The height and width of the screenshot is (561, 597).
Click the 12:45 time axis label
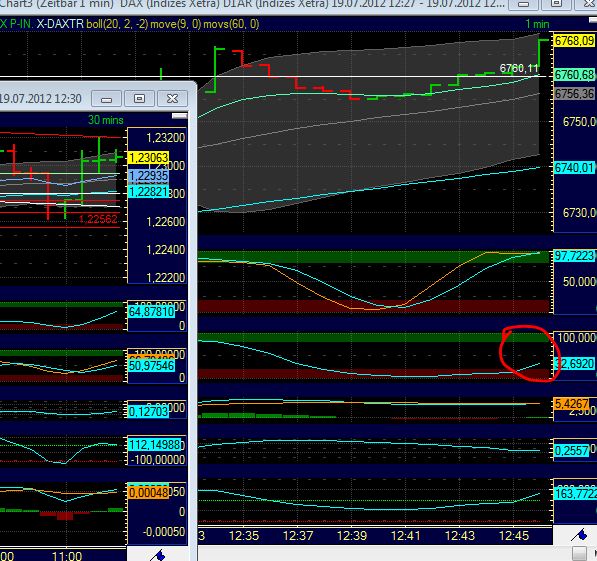point(514,536)
